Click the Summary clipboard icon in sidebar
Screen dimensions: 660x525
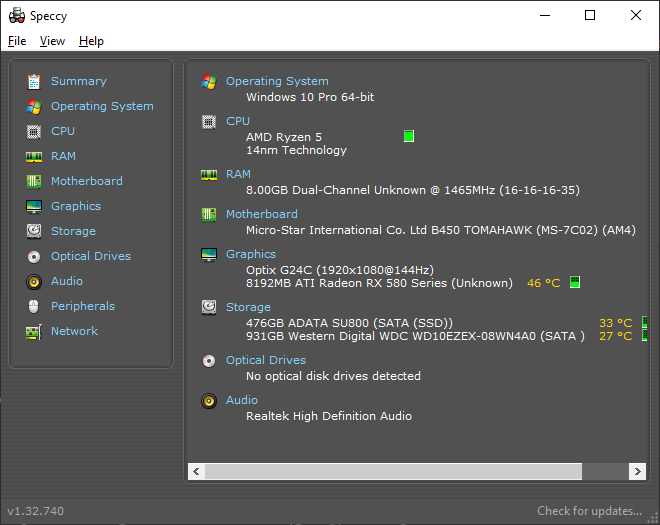pyautogui.click(x=34, y=81)
